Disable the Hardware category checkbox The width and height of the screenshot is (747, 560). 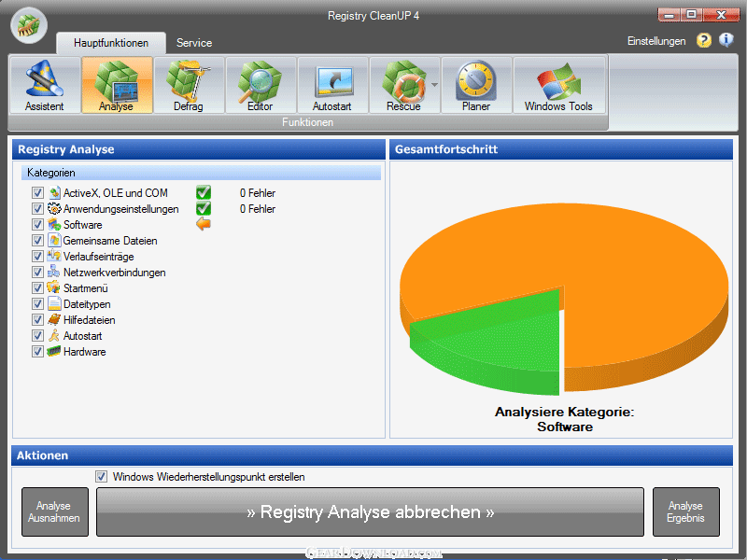pos(37,352)
